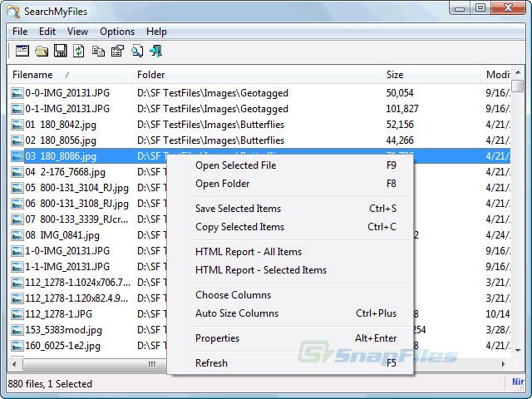Open the Options menu
The width and height of the screenshot is (532, 399).
pyautogui.click(x=117, y=32)
